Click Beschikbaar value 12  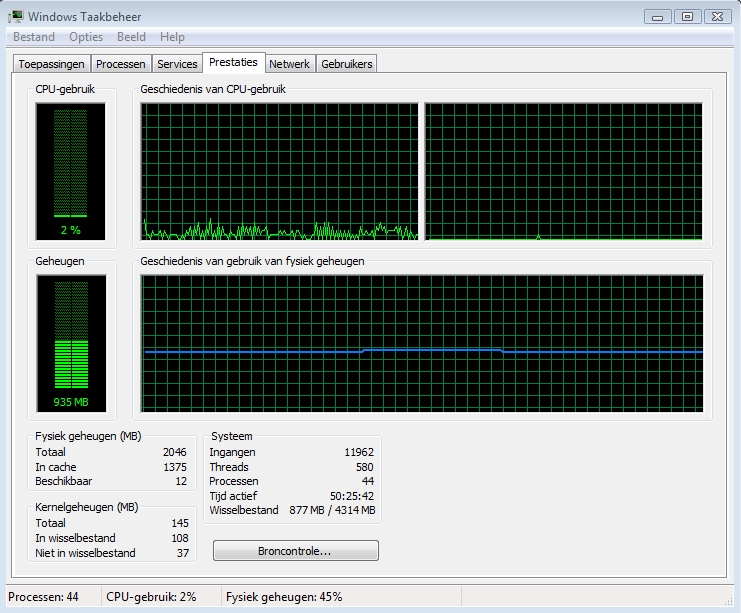click(x=181, y=481)
